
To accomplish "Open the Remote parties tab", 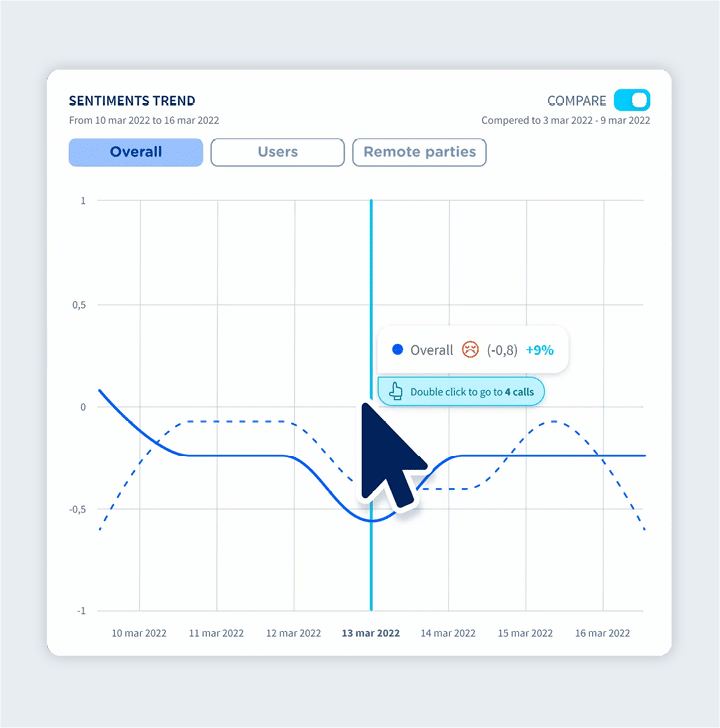I will [419, 152].
